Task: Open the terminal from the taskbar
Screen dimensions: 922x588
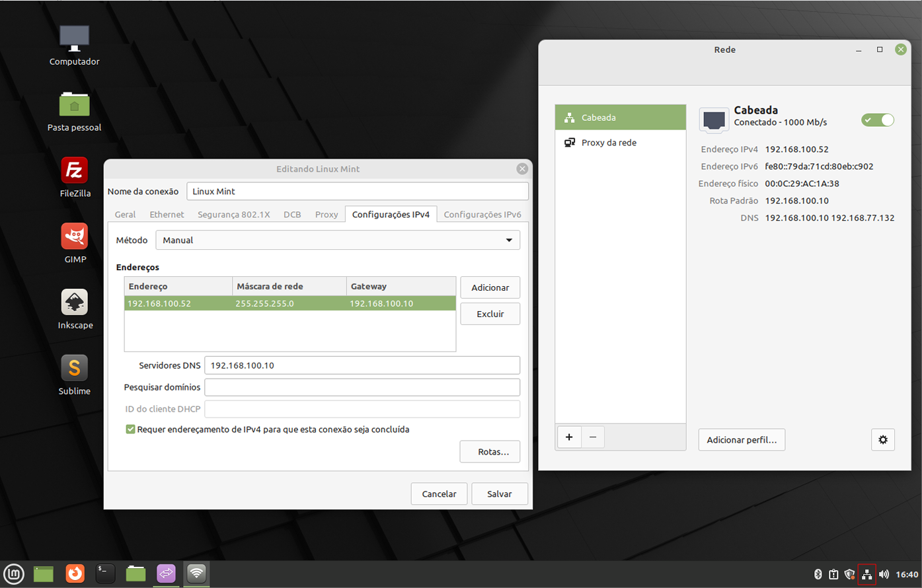Action: point(105,573)
